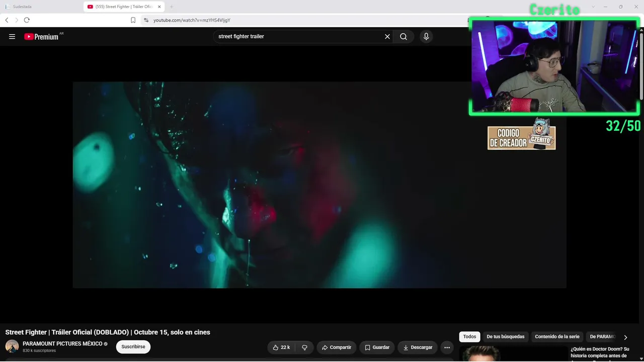Subscribe with the Suscribirse button
Screen dimensions: 644x362
[133, 347]
